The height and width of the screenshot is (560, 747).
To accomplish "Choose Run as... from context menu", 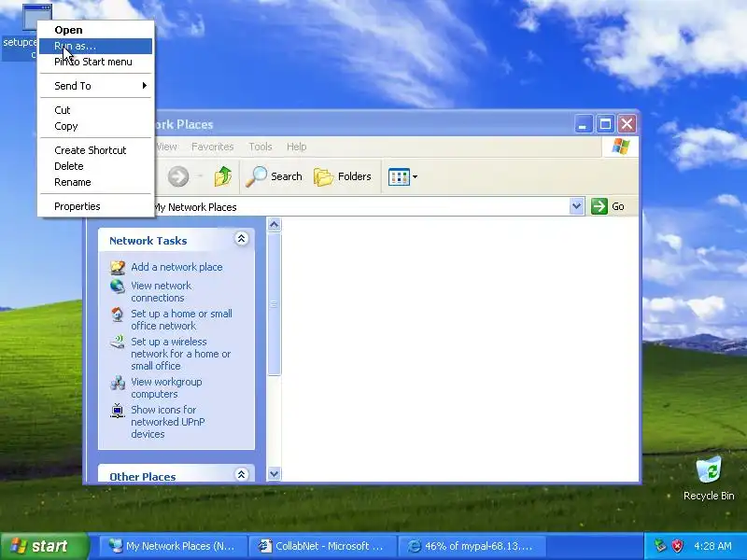I will (95, 46).
